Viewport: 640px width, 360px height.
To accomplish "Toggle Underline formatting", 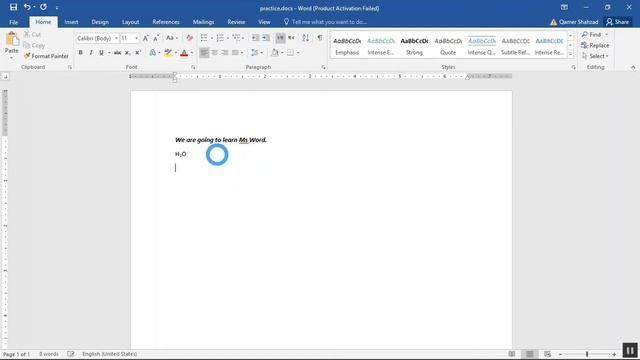I will pos(101,53).
